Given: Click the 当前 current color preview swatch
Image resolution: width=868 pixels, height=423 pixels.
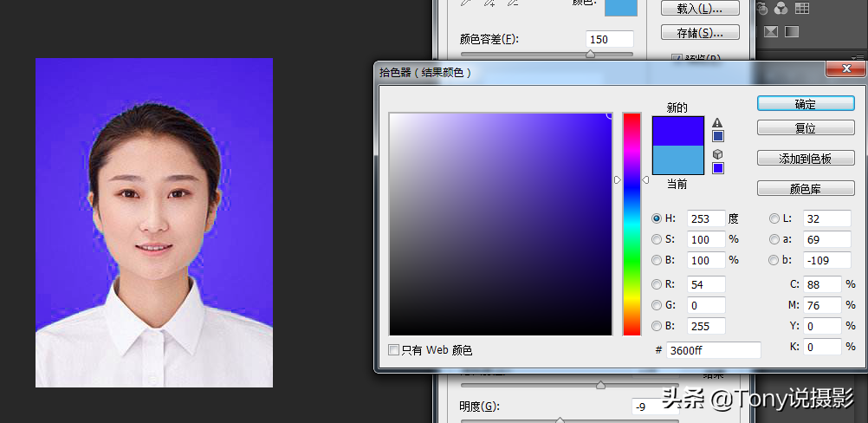Looking at the screenshot, I should point(678,160).
